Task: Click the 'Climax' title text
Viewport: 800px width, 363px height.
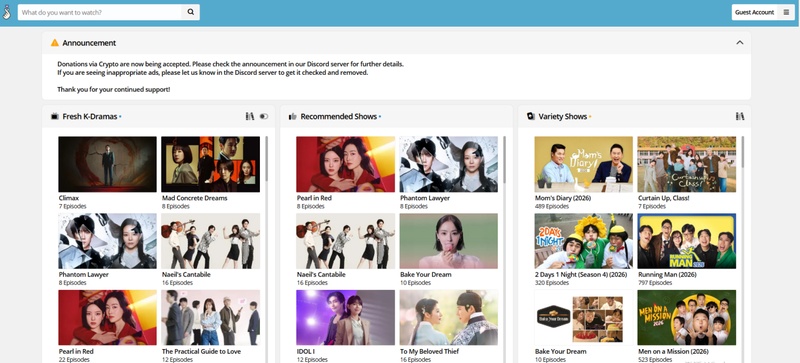Action: tap(69, 198)
